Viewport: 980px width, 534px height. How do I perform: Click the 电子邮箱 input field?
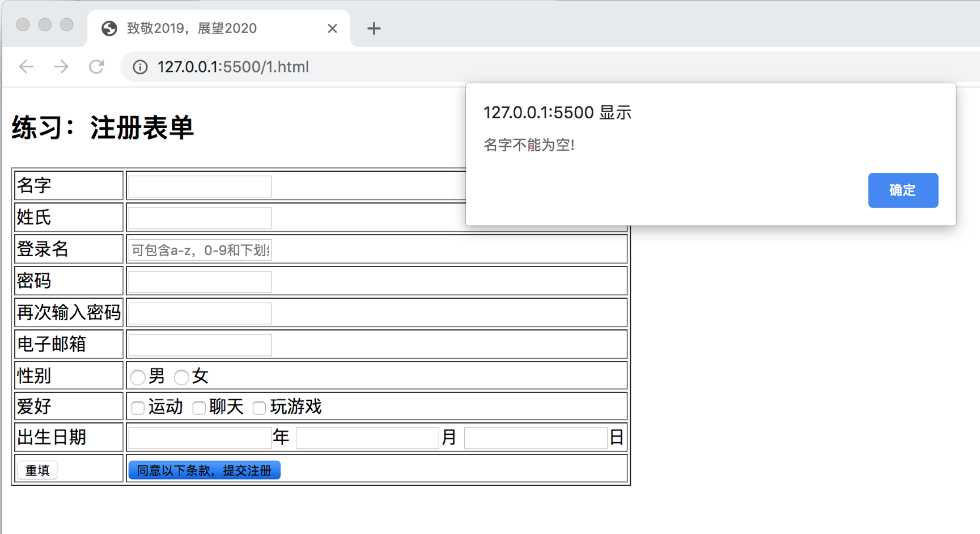(x=200, y=345)
